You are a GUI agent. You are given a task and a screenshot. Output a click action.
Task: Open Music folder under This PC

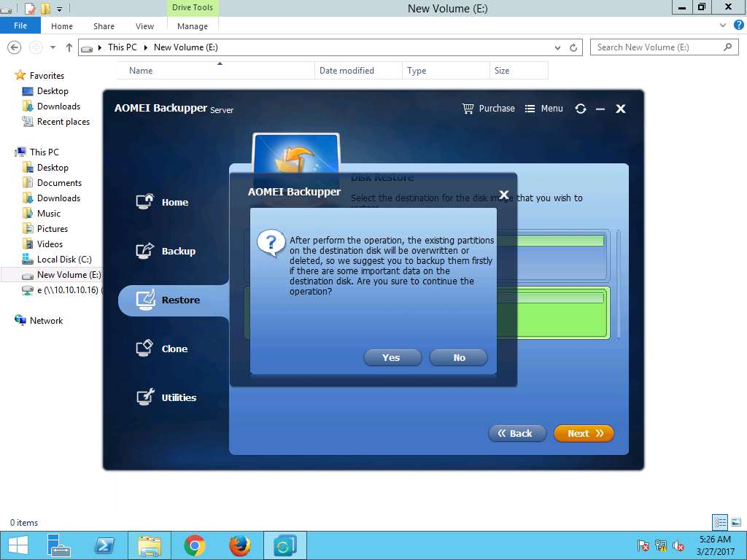tap(49, 214)
